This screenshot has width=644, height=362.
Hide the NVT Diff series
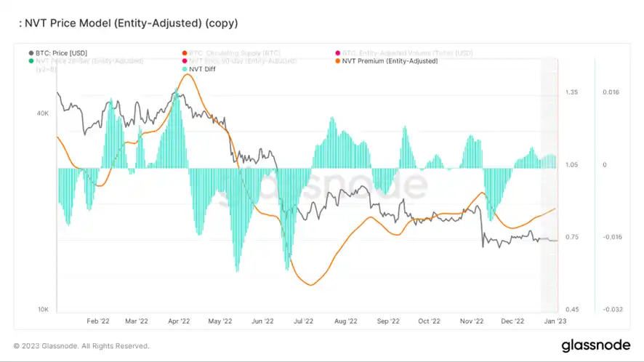198,69
